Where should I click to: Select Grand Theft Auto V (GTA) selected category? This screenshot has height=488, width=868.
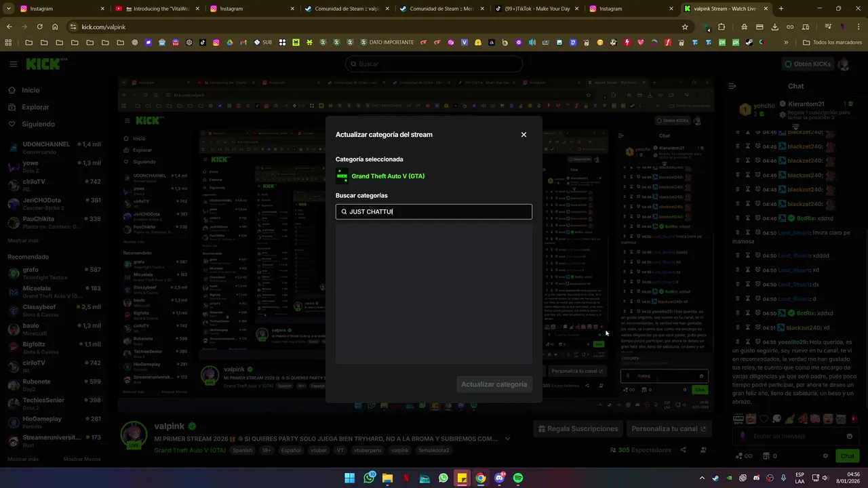tap(380, 176)
